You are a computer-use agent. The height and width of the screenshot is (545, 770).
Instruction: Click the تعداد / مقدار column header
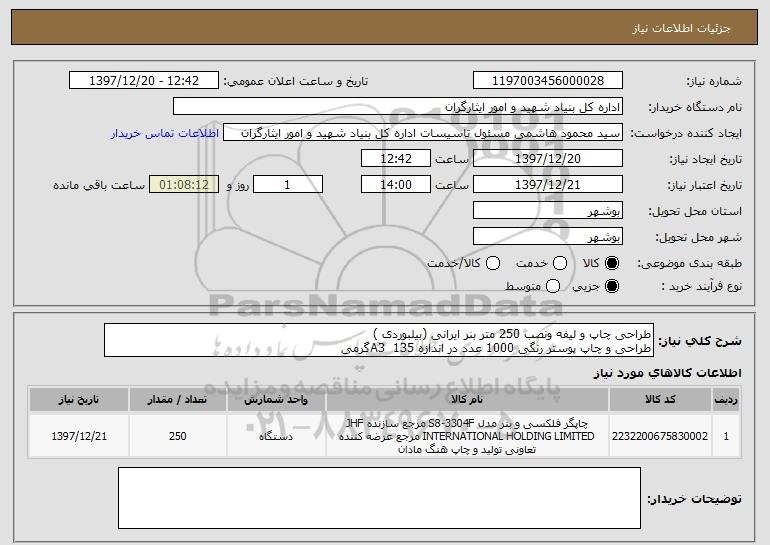click(x=178, y=399)
